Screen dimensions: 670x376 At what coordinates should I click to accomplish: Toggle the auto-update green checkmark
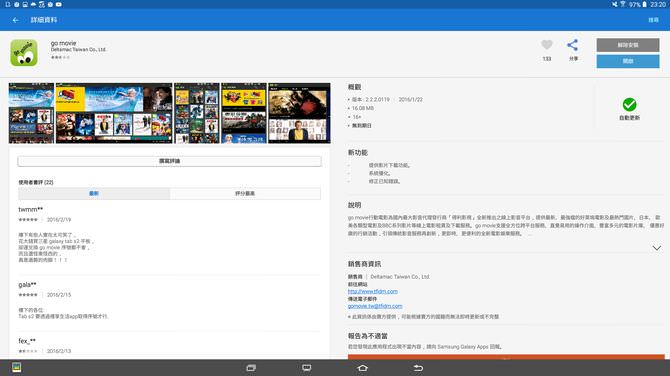(x=629, y=104)
